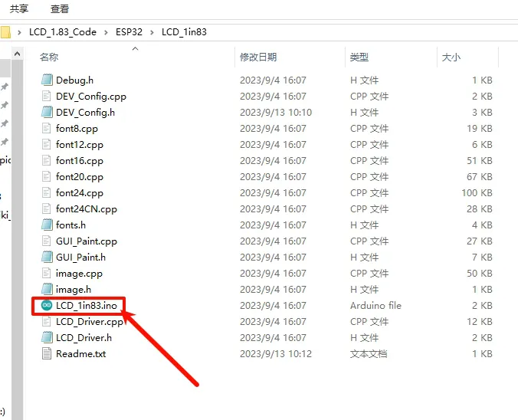Click the font16.cpp file icon
Viewport: 518px width, 420px height.
point(47,161)
